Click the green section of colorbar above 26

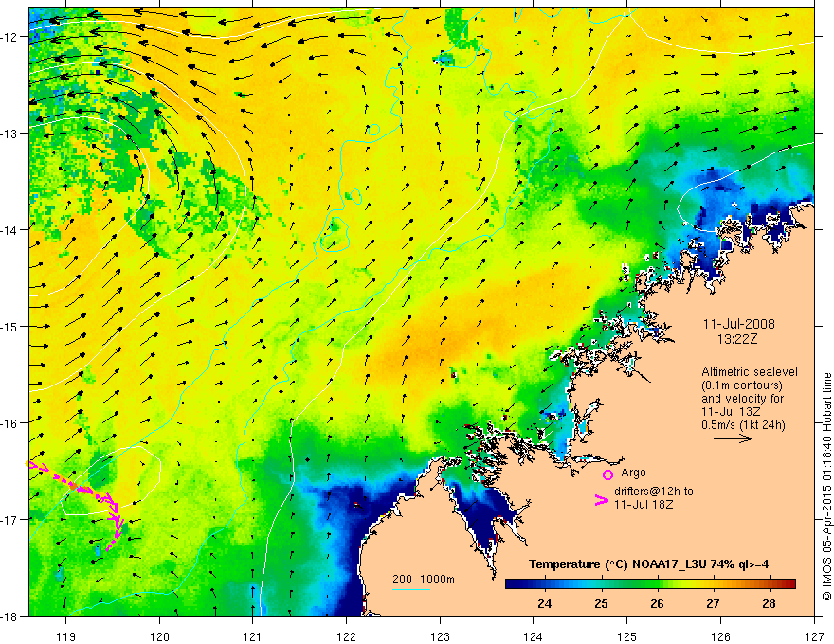[658, 583]
